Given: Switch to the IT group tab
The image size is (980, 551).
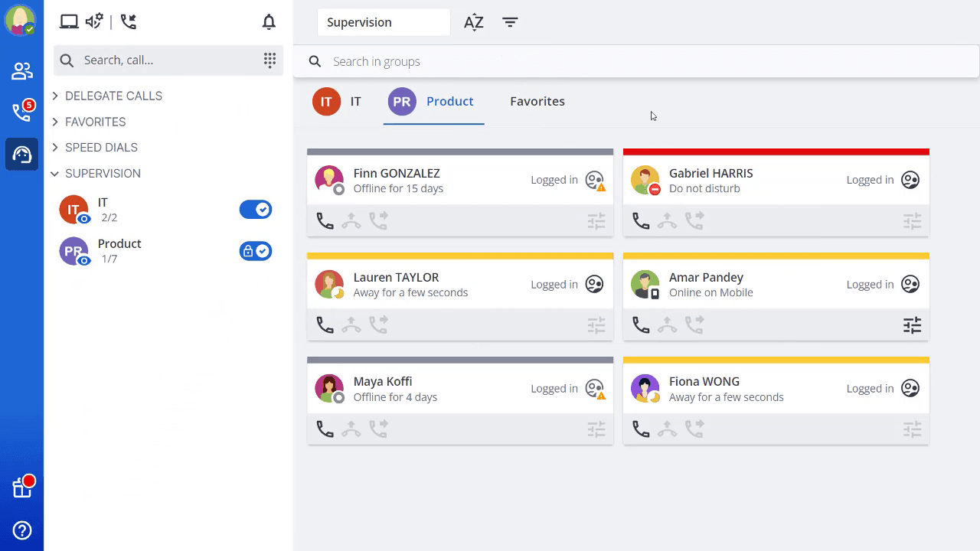Looking at the screenshot, I should pyautogui.click(x=337, y=101).
